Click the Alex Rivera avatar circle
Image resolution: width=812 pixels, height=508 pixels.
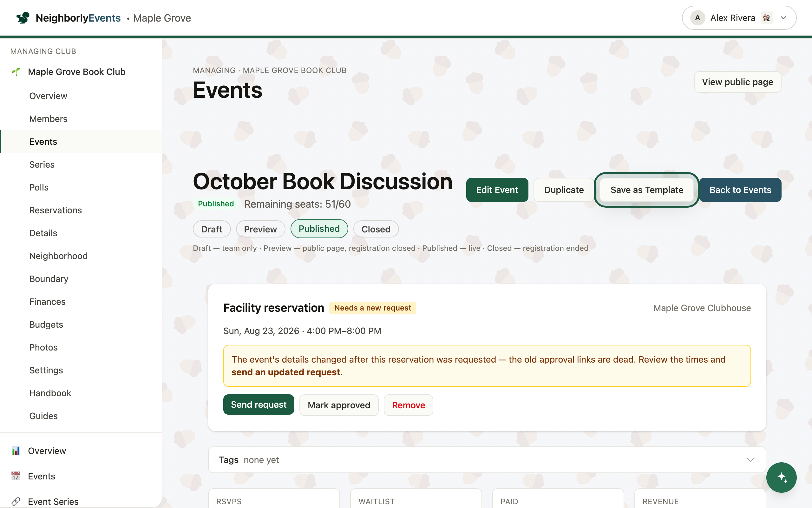[x=697, y=18]
